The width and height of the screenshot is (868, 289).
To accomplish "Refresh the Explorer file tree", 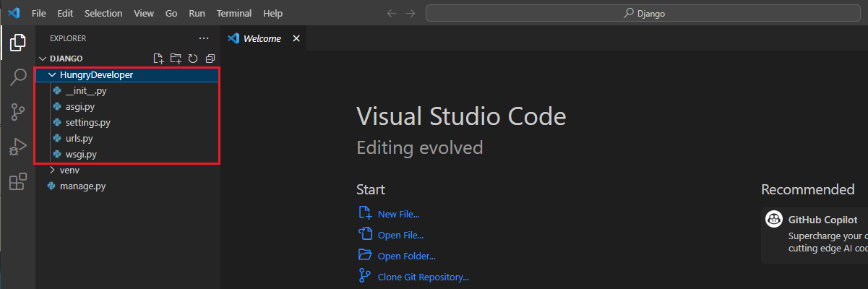I will coord(193,59).
